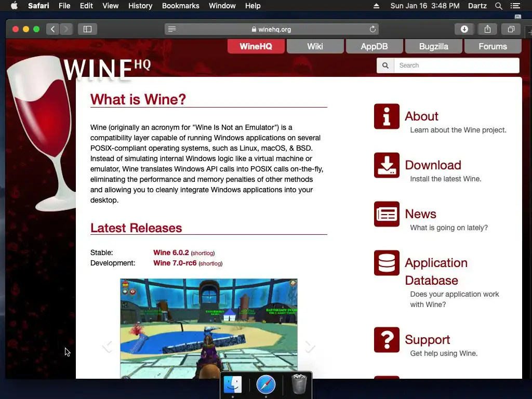Viewport: 532px width, 399px height.
Task: Open the View menu
Action: (110, 6)
